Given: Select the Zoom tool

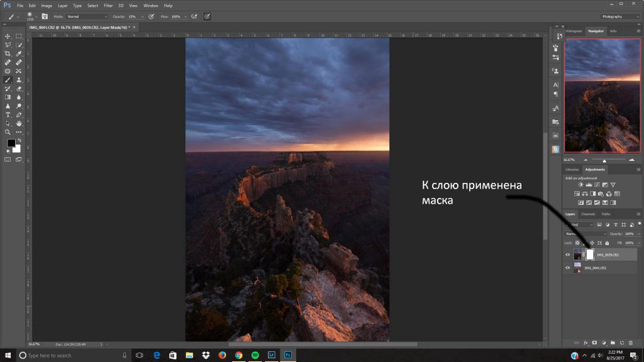Looking at the screenshot, I should pyautogui.click(x=8, y=132).
